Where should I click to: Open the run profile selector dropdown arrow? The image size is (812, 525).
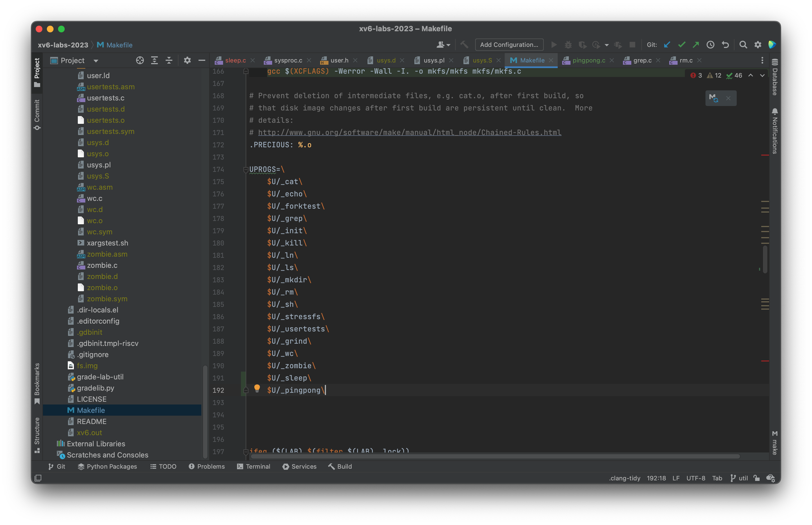pos(606,45)
